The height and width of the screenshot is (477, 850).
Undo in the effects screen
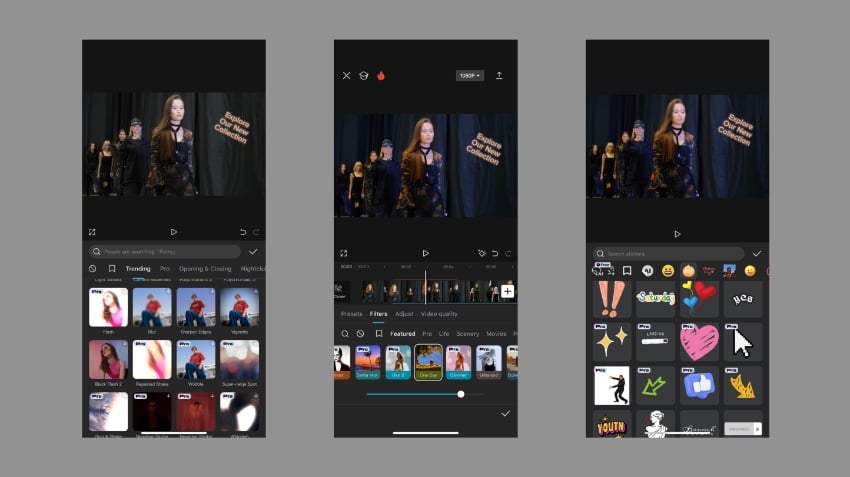tap(243, 232)
